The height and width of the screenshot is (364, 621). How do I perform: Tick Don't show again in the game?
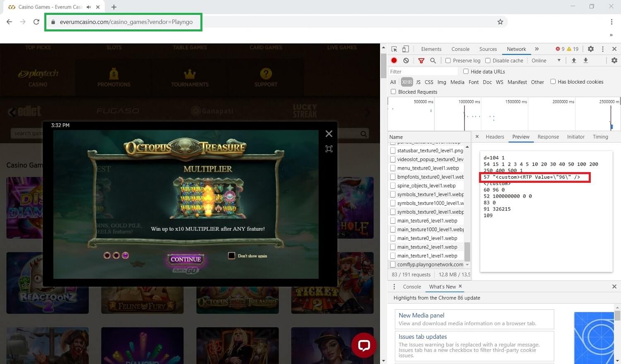[232, 256]
